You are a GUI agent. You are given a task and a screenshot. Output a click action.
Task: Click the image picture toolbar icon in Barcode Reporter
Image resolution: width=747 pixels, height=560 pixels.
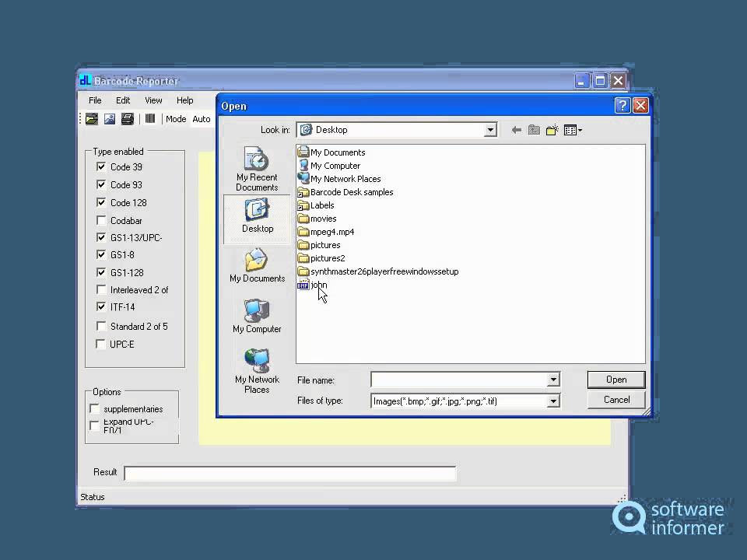pos(110,118)
